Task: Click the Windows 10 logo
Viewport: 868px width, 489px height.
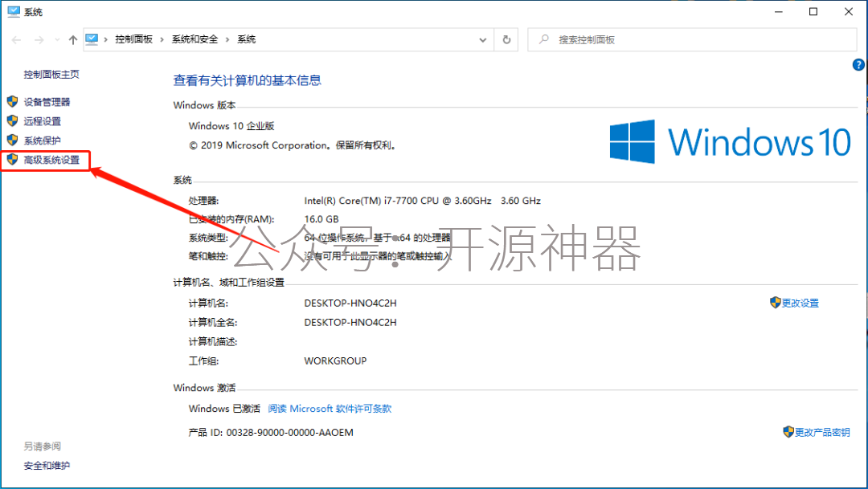Action: pyautogui.click(x=730, y=141)
